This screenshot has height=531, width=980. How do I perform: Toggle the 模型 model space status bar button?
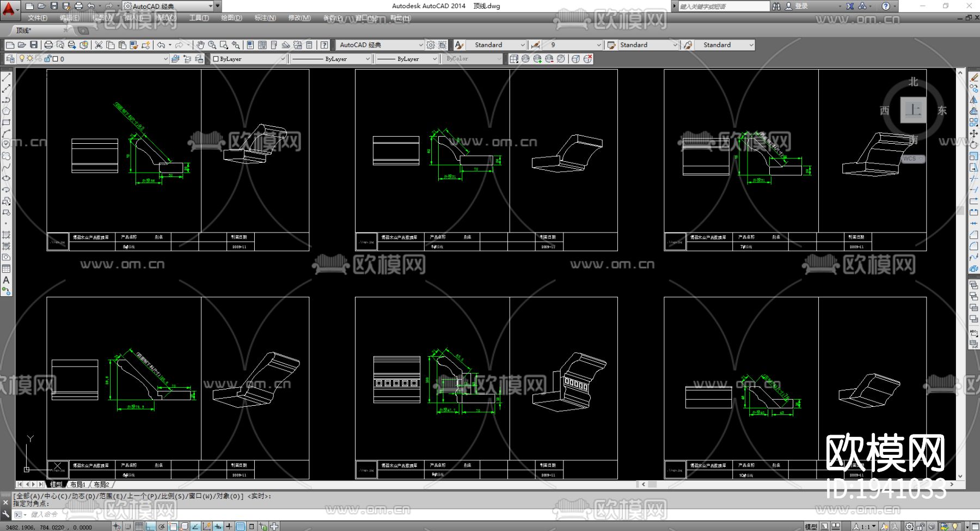[811, 527]
